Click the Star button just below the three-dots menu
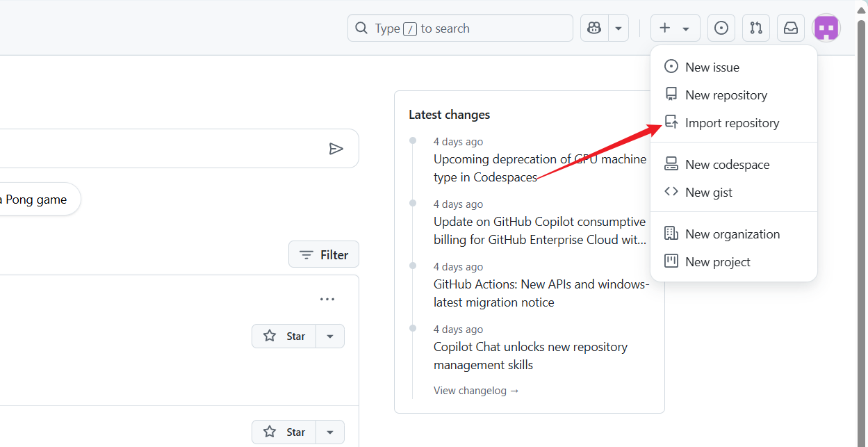 point(284,336)
